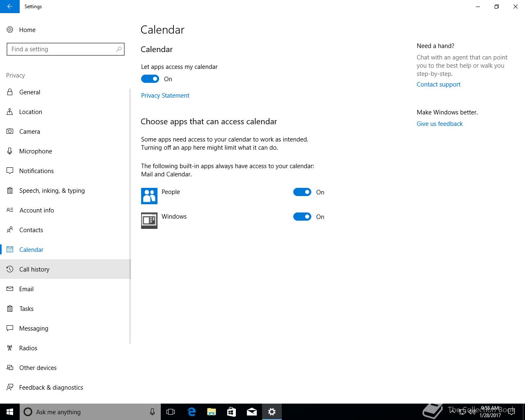The width and height of the screenshot is (525, 420).
Task: Select Other devices in sidebar
Action: [66, 367]
